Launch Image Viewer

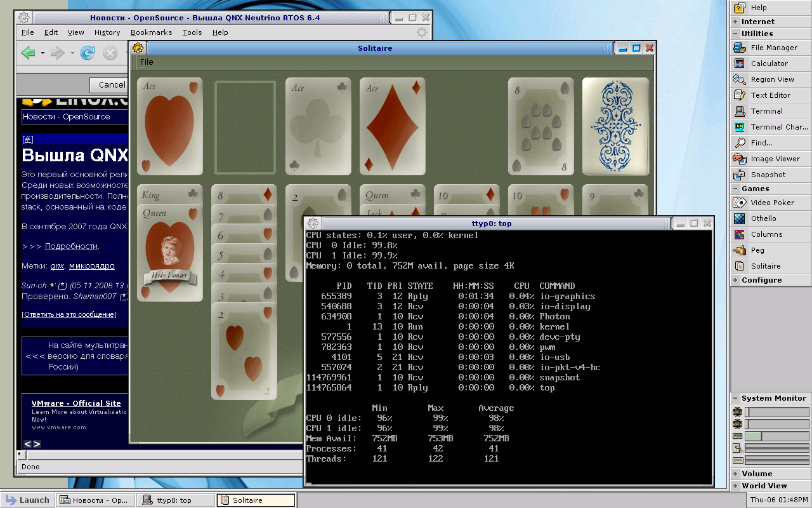pos(771,159)
